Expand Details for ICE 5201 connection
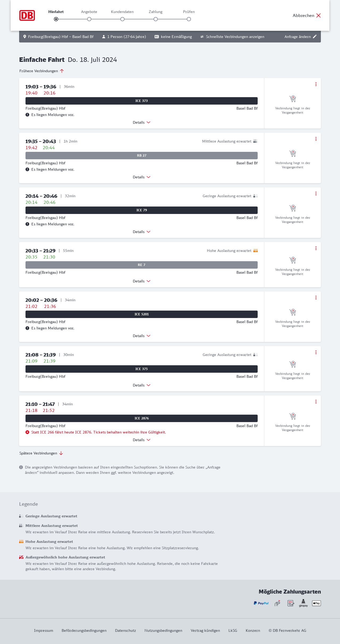Screen dimensions: 340x644 (142, 336)
